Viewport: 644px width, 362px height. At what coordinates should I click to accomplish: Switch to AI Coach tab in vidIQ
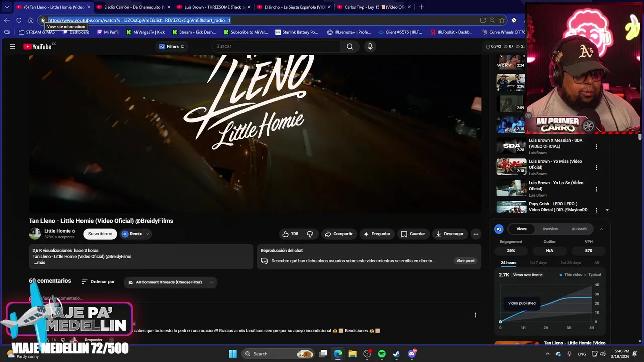(x=579, y=229)
